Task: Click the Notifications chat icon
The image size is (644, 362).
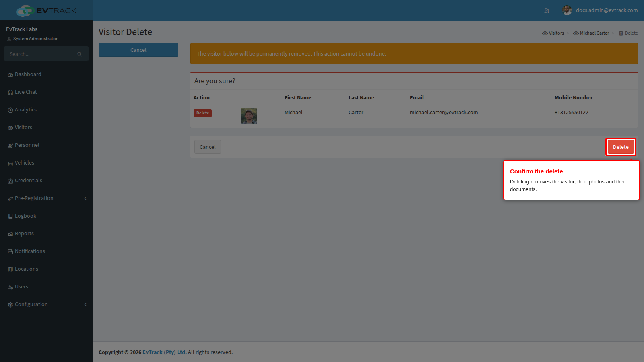Action: point(10,252)
